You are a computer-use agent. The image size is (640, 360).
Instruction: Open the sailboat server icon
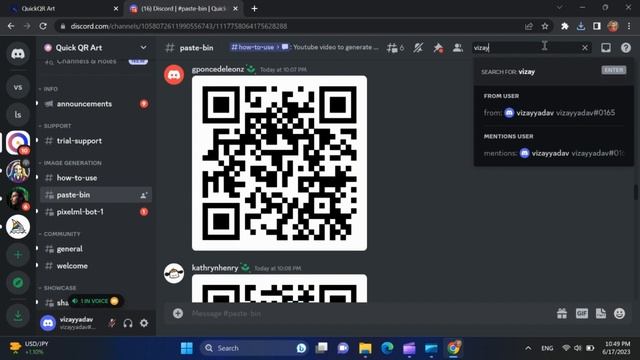point(18,227)
